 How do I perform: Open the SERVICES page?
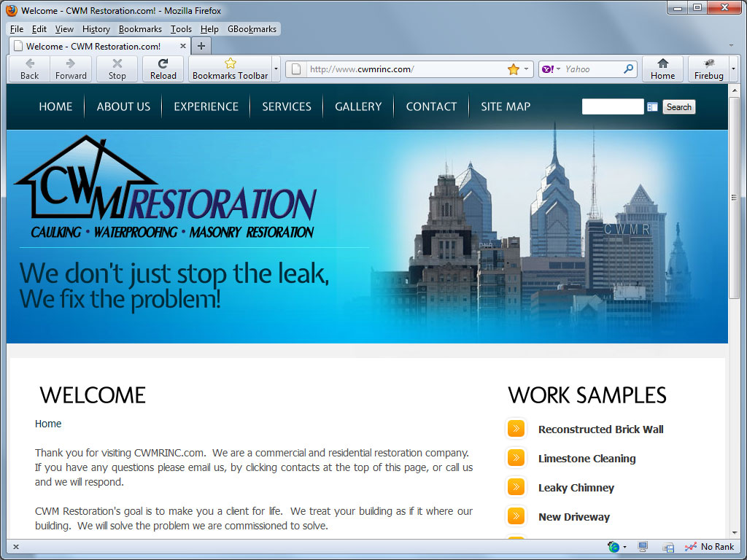point(287,106)
